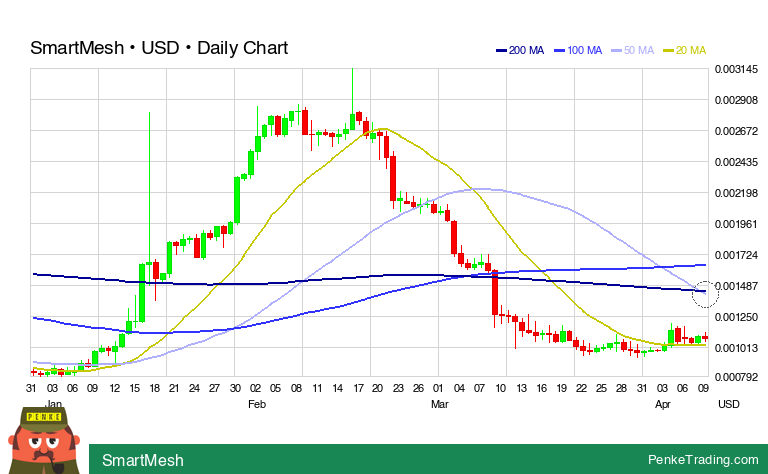Click the 200 MA legend entry
Screen dimensions: 768x474
[x=520, y=50]
